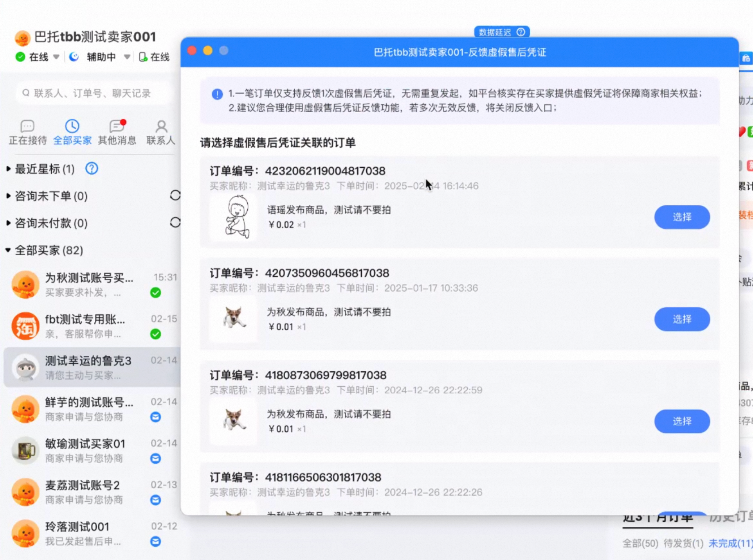The width and height of the screenshot is (753, 560).
Task: Click the search field for contacts and orders
Action: click(x=94, y=93)
